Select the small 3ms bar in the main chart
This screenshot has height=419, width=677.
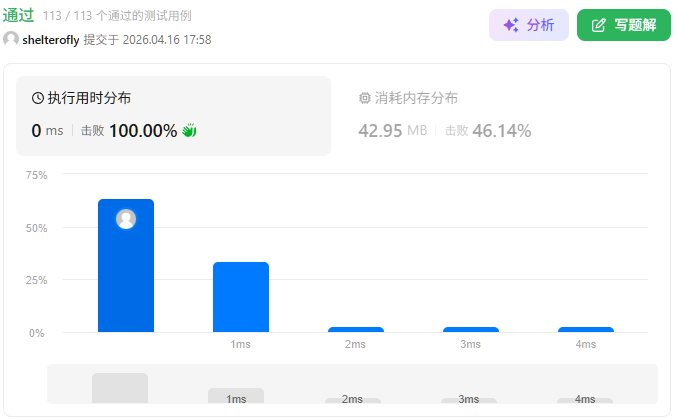pyautogui.click(x=471, y=329)
